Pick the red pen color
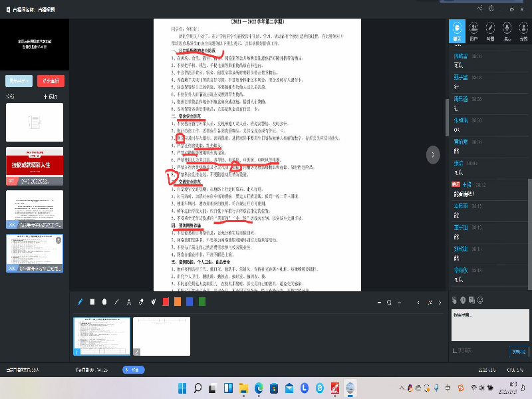Screen dimensions: 532x399 tap(166, 302)
